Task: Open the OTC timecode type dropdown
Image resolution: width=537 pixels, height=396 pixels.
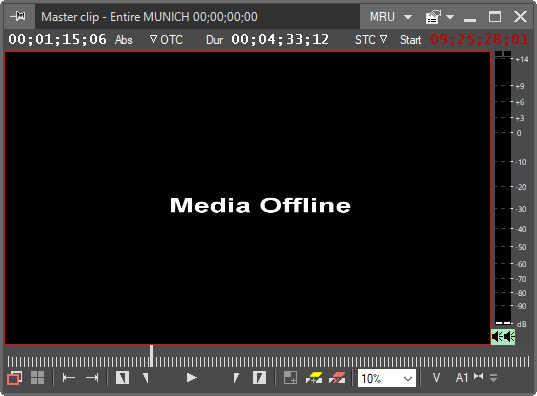Action: click(x=166, y=40)
